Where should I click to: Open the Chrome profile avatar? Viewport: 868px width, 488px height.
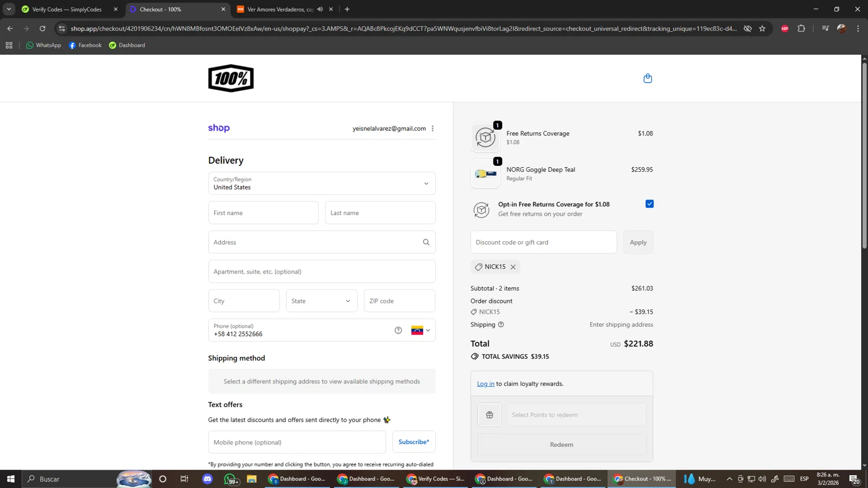841,28
